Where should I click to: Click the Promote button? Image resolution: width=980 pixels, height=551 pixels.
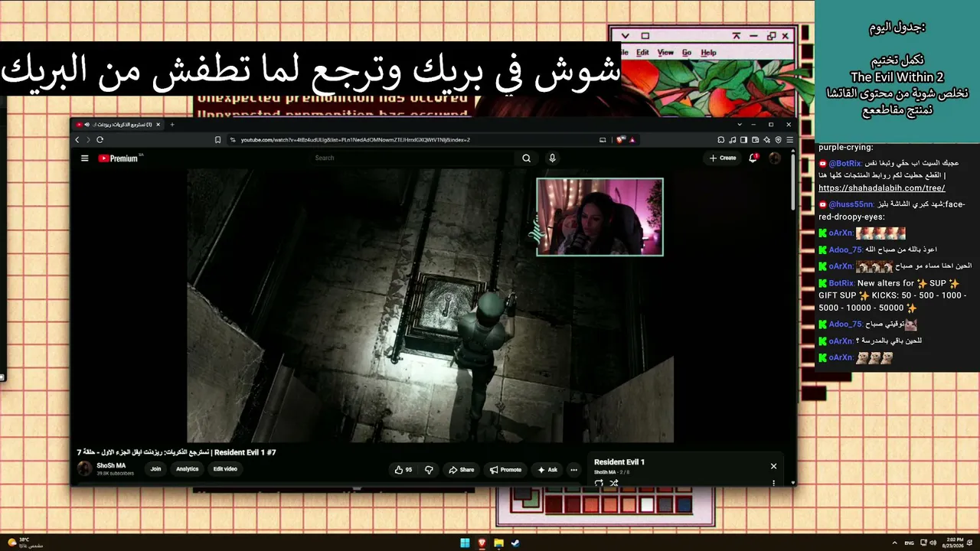click(506, 470)
